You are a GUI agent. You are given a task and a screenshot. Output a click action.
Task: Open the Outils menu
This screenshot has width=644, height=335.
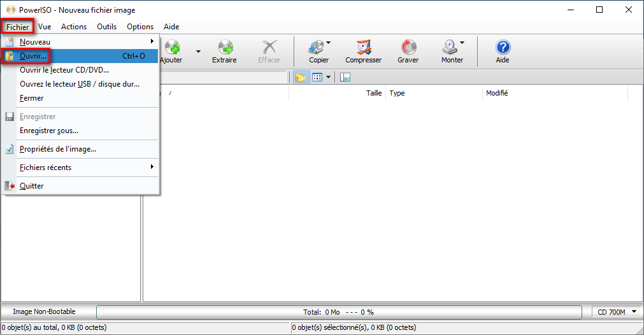point(106,27)
